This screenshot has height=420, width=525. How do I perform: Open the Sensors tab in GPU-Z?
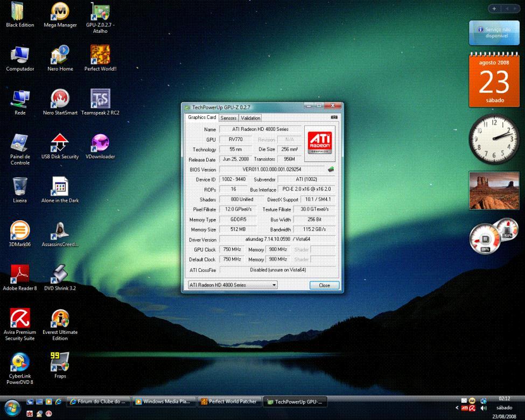point(229,118)
